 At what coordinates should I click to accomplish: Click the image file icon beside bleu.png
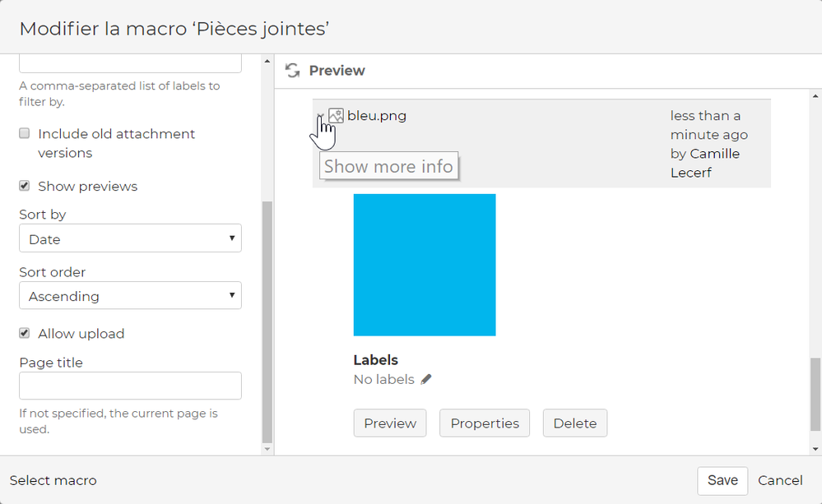336,116
